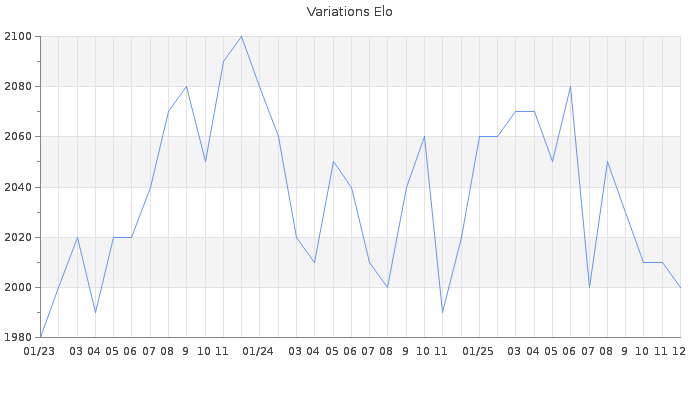The image size is (700, 400).
Task: Click the last "12" x-axis label
Action: pos(679,351)
